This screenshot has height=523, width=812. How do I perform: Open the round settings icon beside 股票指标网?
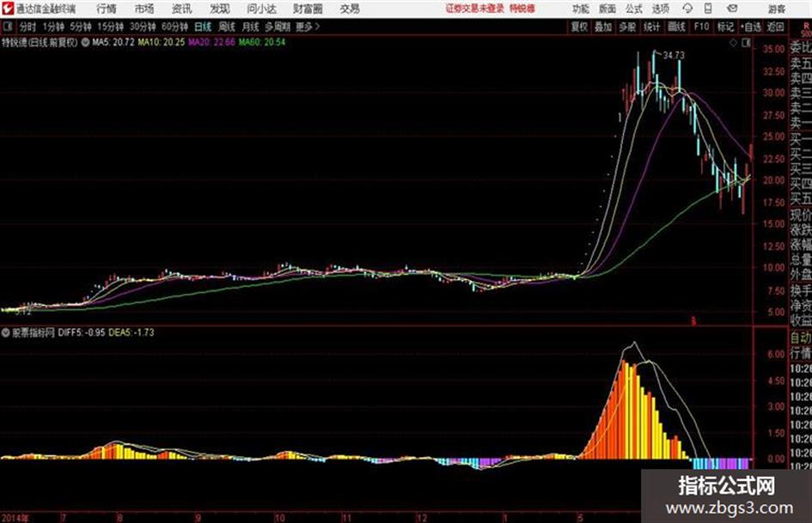point(6,332)
